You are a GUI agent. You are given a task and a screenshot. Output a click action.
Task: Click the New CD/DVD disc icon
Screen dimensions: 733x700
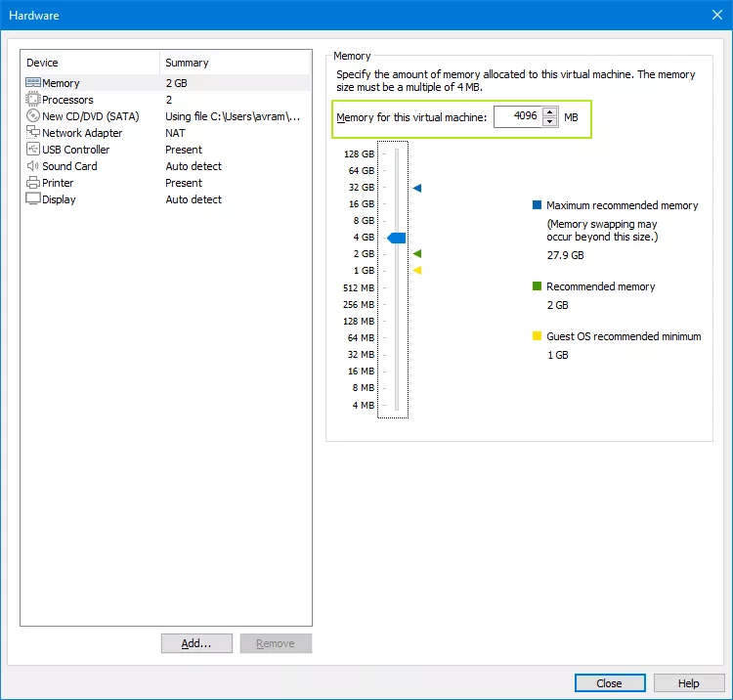point(33,116)
